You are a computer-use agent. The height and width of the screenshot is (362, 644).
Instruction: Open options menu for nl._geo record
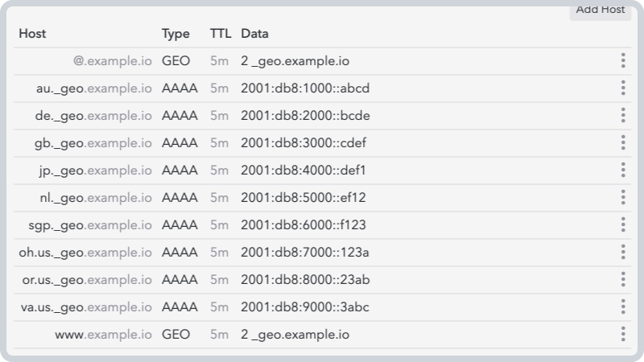[623, 197]
